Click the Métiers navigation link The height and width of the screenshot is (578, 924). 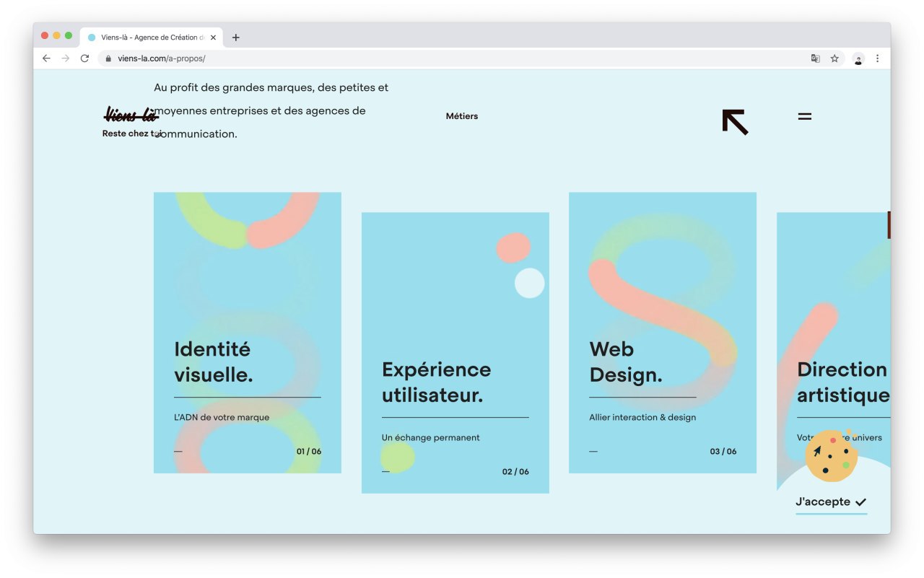click(462, 116)
